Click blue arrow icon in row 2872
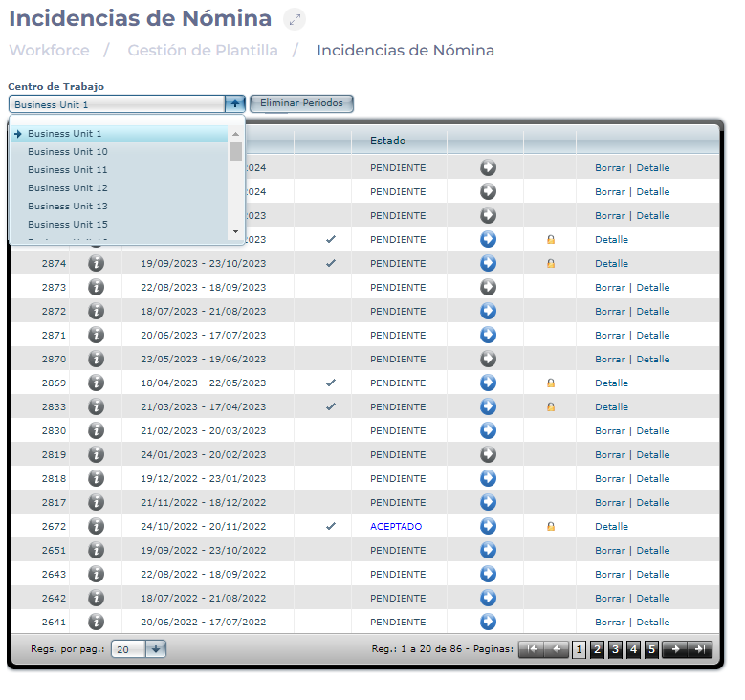This screenshot has width=745, height=700. [x=488, y=311]
